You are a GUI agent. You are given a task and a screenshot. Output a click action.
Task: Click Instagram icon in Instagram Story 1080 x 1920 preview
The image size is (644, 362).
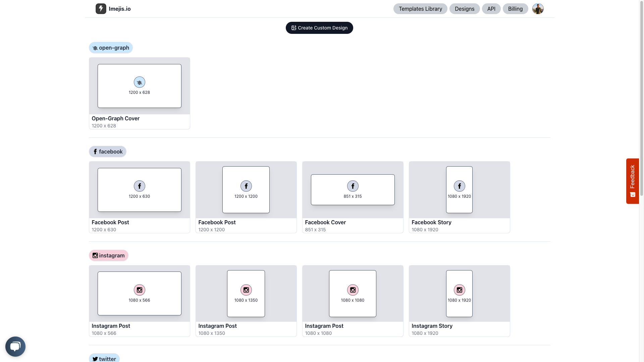[460, 290]
